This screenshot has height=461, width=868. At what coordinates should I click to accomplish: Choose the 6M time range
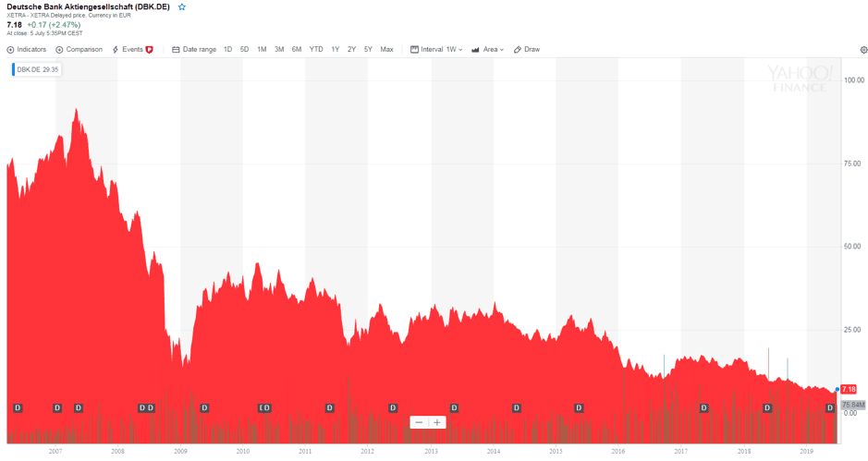click(x=297, y=49)
